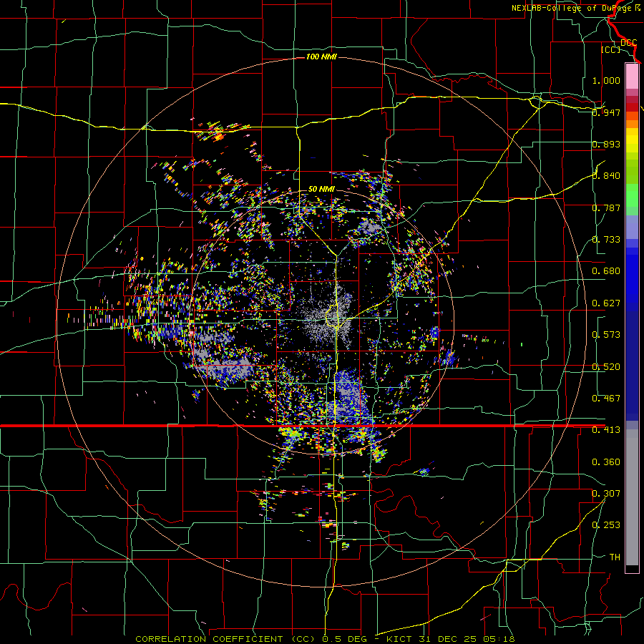Click the 0.947 color scale label
The image size is (644, 644).
(x=606, y=112)
